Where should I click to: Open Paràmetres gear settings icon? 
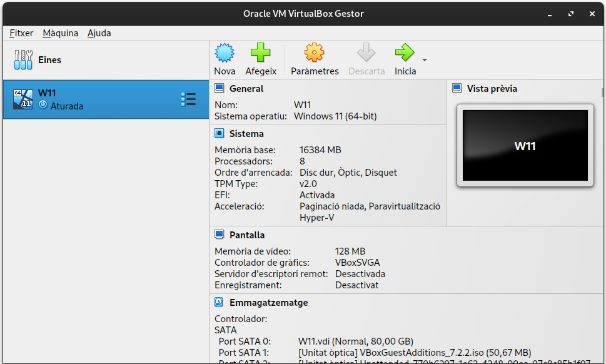(x=315, y=53)
